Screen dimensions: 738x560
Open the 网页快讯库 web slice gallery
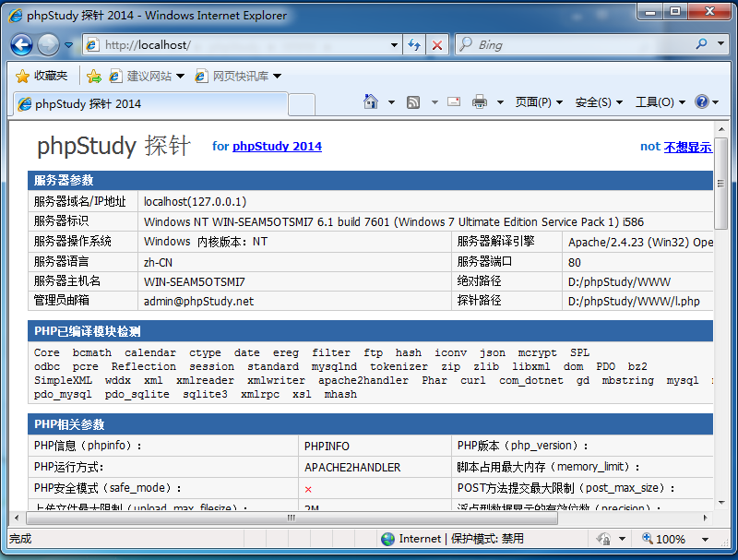coord(238,76)
